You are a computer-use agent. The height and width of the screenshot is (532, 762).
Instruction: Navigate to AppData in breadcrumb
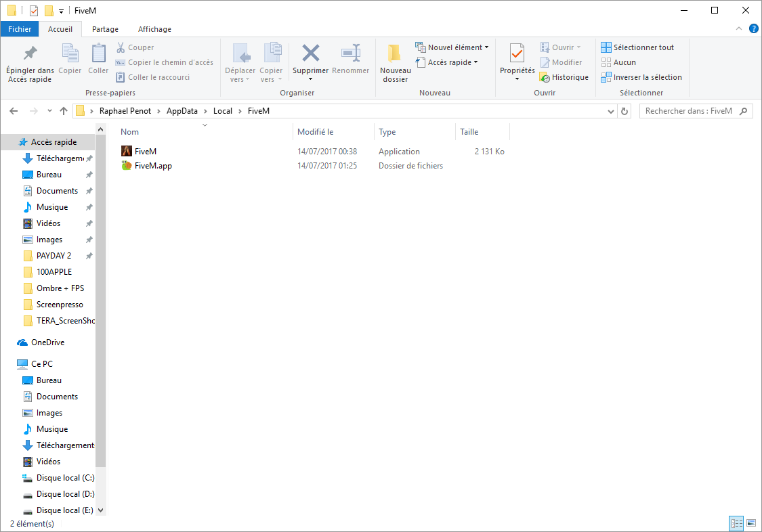182,111
